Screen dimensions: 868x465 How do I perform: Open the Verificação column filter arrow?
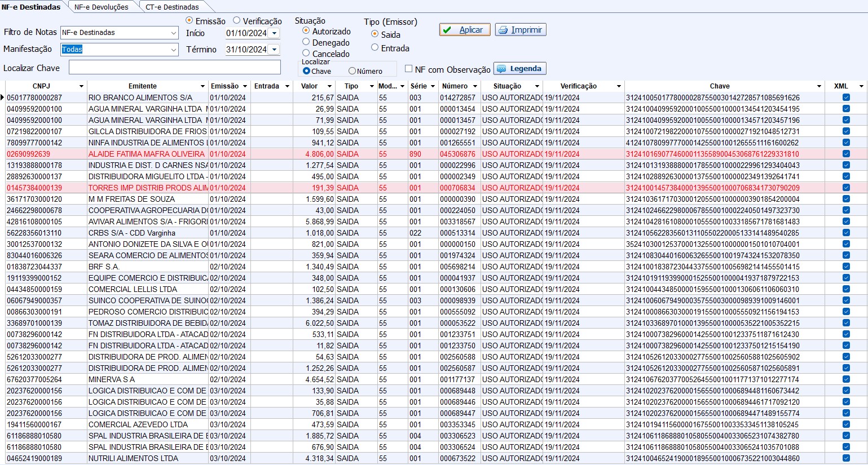(619, 86)
